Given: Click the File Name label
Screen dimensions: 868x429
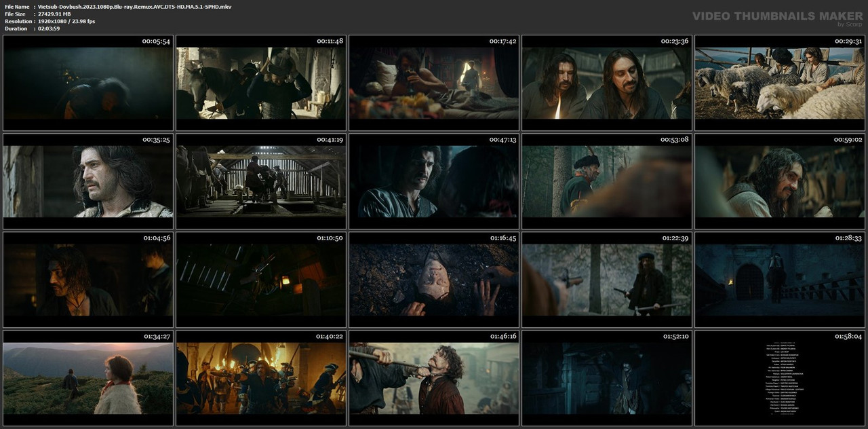Looking at the screenshot, I should (x=17, y=6).
